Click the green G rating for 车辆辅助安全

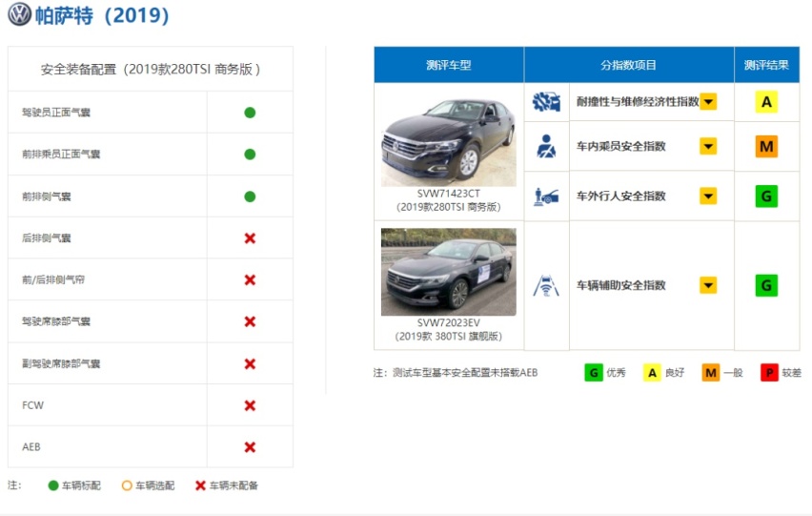coord(766,285)
